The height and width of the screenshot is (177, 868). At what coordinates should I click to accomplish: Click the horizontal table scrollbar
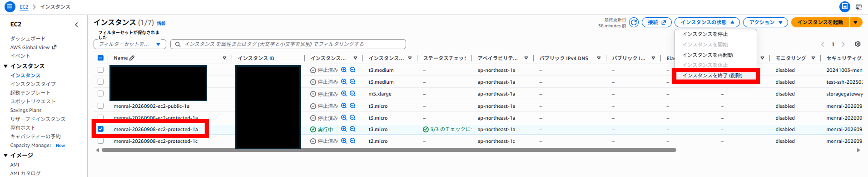point(388,150)
